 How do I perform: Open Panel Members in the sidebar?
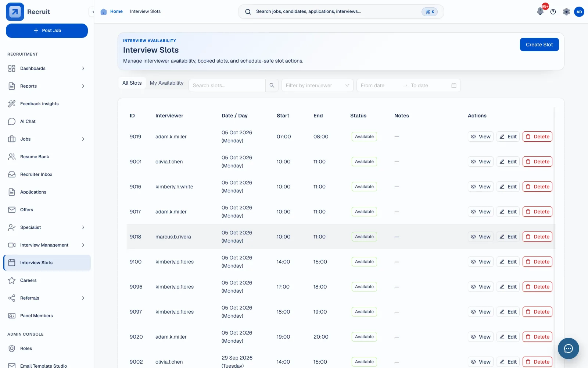[47, 316]
